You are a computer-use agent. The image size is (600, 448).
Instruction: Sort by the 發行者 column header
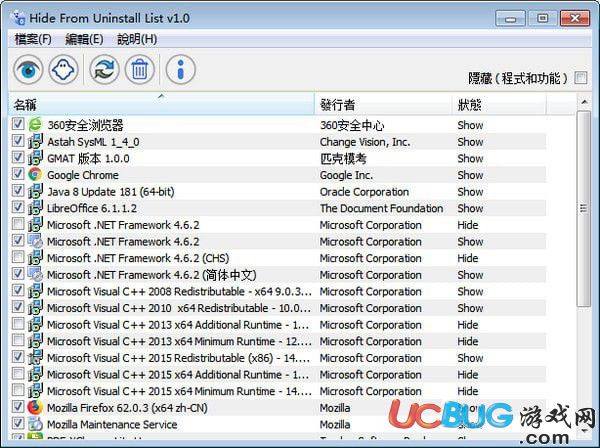click(383, 104)
